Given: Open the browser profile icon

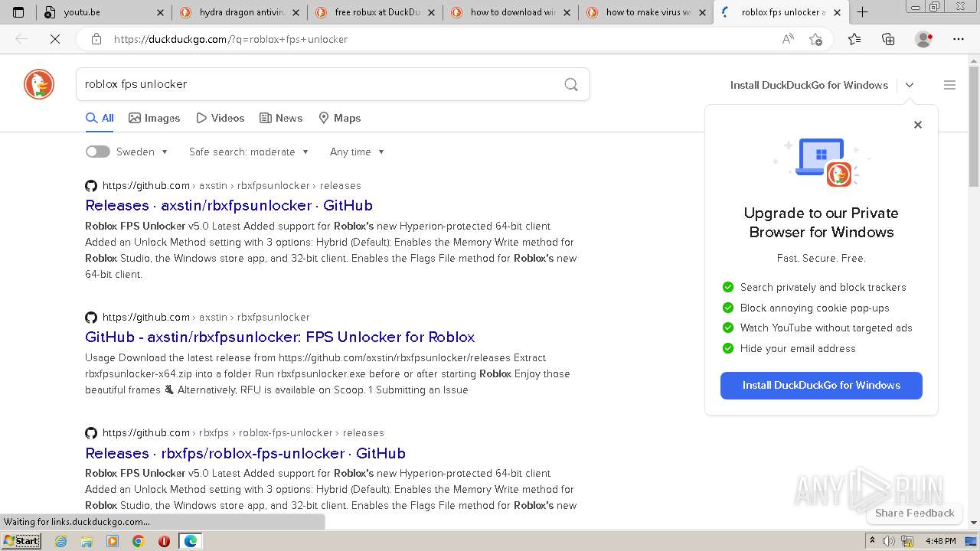Looking at the screenshot, I should point(924,39).
